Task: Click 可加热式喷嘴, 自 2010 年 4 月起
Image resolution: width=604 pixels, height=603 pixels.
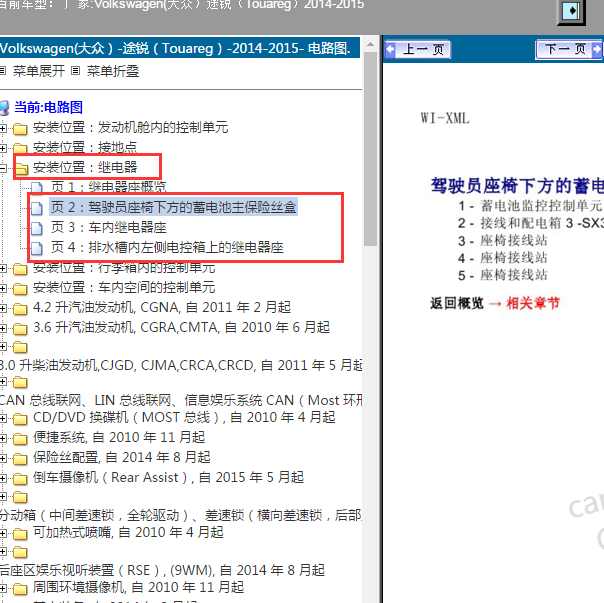Action: pos(128,532)
